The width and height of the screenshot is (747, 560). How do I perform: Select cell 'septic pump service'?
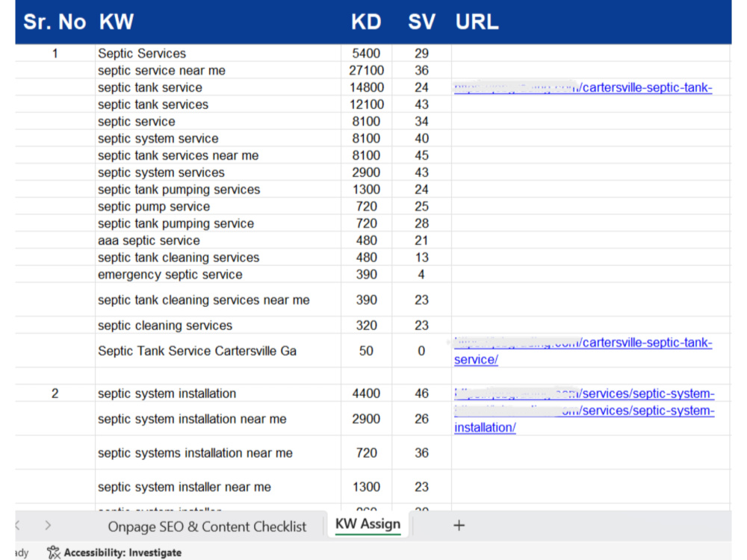[218, 206]
